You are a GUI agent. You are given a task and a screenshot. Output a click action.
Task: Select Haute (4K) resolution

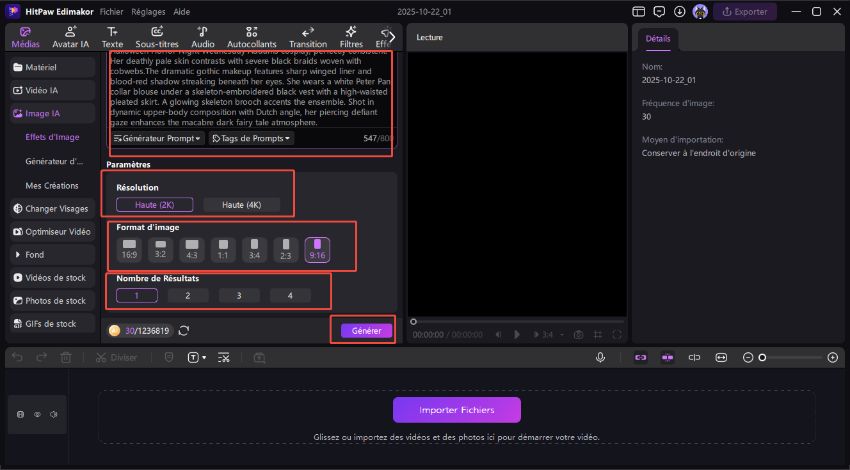[x=241, y=205]
